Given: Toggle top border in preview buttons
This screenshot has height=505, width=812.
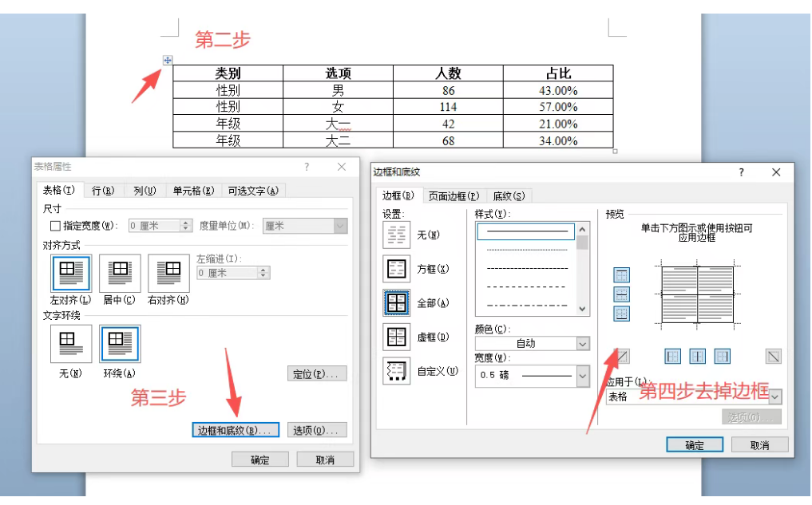Looking at the screenshot, I should pyautogui.click(x=621, y=275).
